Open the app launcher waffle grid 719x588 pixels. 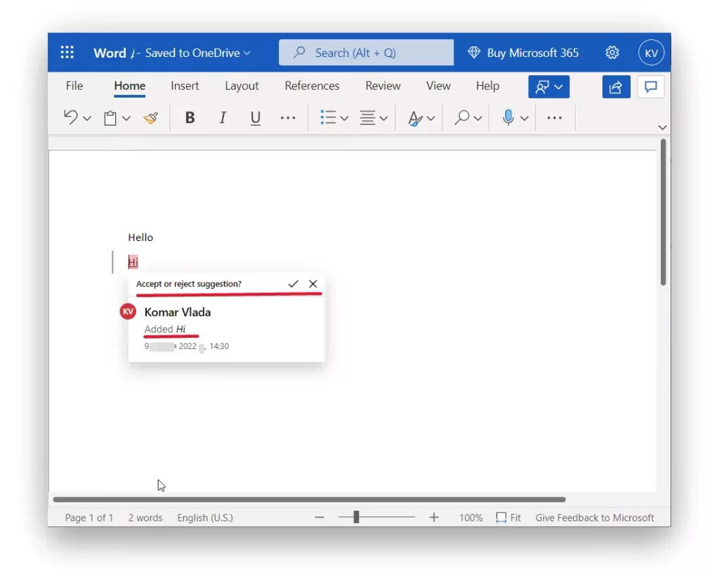coord(67,52)
